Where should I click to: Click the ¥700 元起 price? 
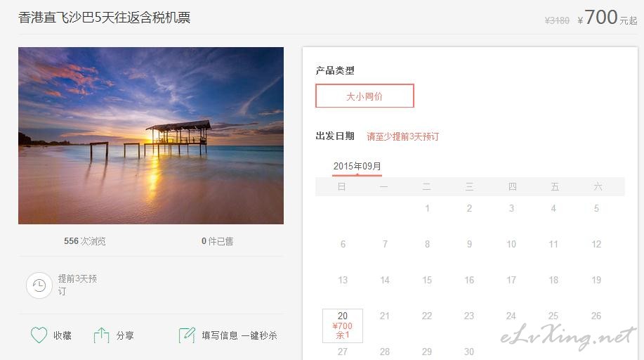[x=607, y=18]
